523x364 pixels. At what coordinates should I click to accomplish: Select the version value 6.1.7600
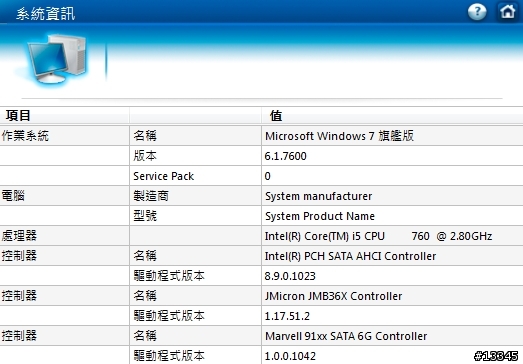tap(285, 156)
